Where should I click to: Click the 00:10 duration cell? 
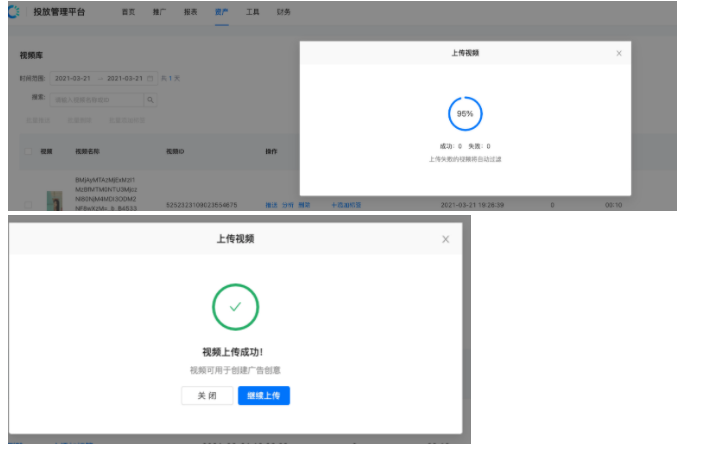(614, 205)
